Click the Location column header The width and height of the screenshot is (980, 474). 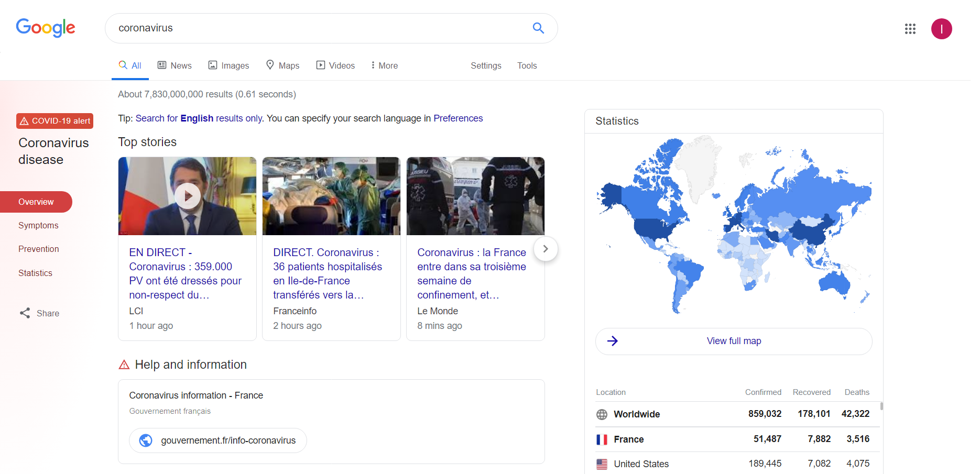[611, 392]
